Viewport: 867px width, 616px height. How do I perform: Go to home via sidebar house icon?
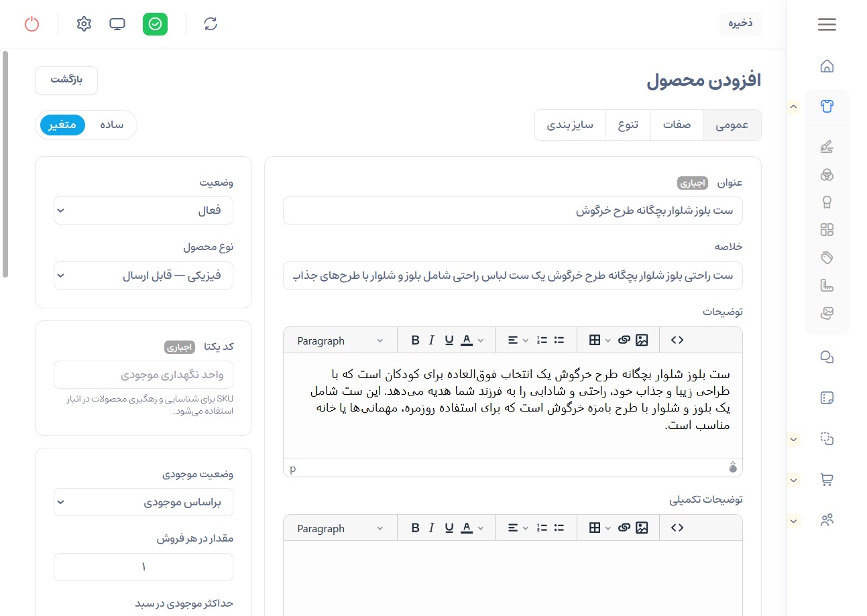pyautogui.click(x=827, y=66)
